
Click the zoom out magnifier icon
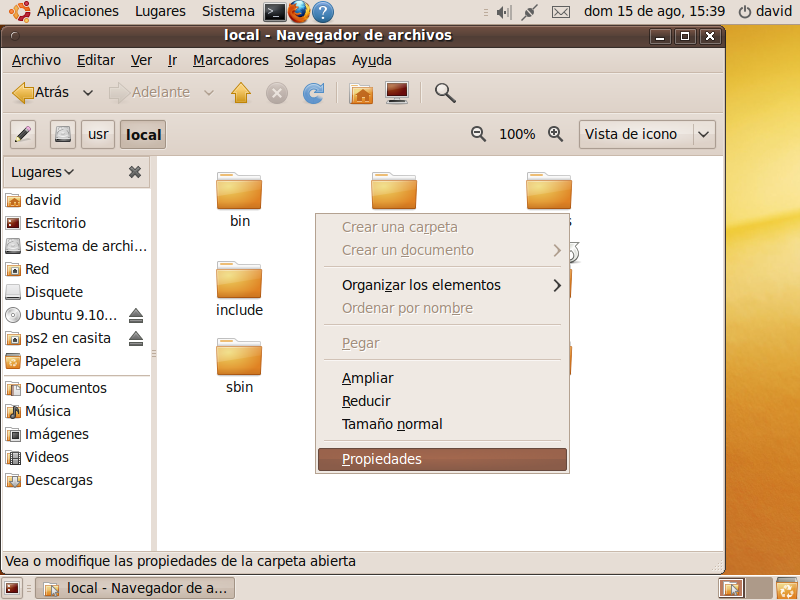479,134
